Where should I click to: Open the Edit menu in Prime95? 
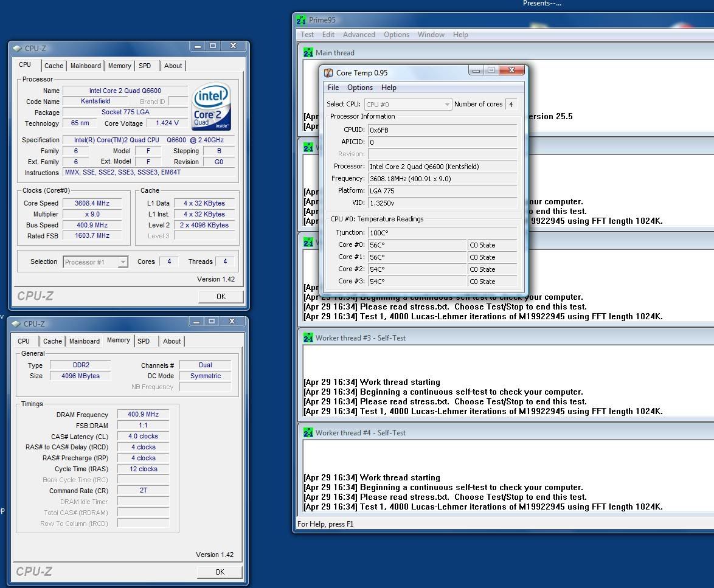[x=328, y=35]
